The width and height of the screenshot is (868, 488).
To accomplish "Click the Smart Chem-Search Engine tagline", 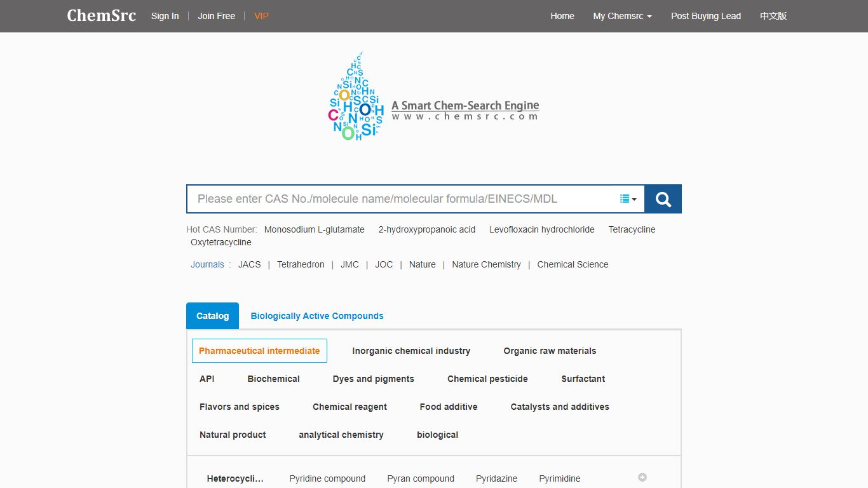I will pos(465,105).
